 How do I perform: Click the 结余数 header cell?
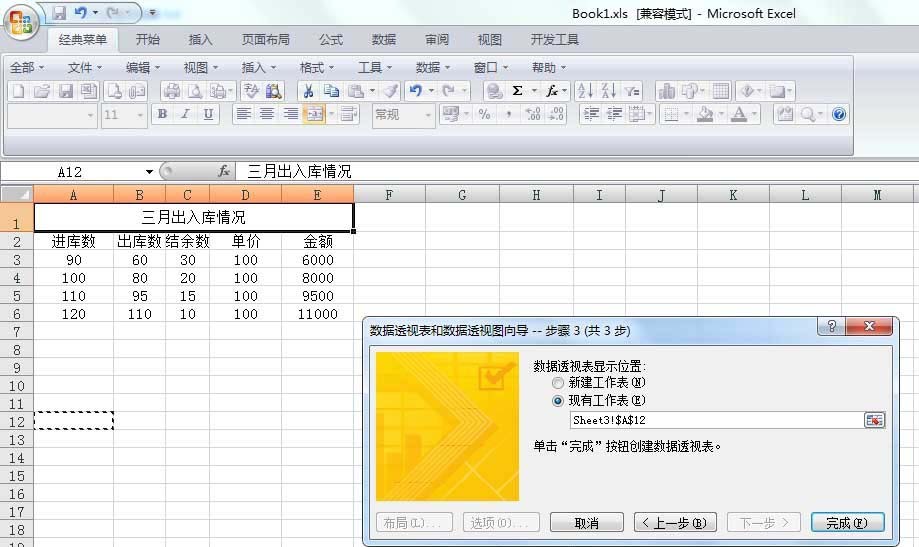(x=187, y=241)
